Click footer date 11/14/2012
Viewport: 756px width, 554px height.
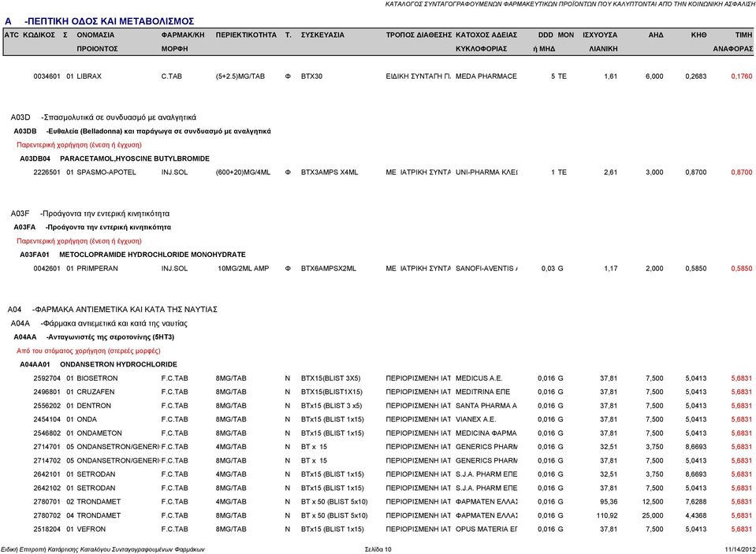(740, 549)
